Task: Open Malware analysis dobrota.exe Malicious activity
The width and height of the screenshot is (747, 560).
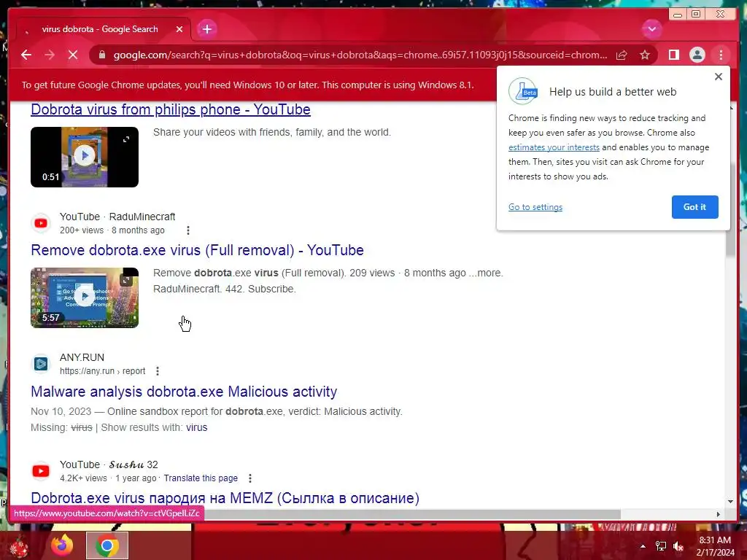Action: point(184,392)
